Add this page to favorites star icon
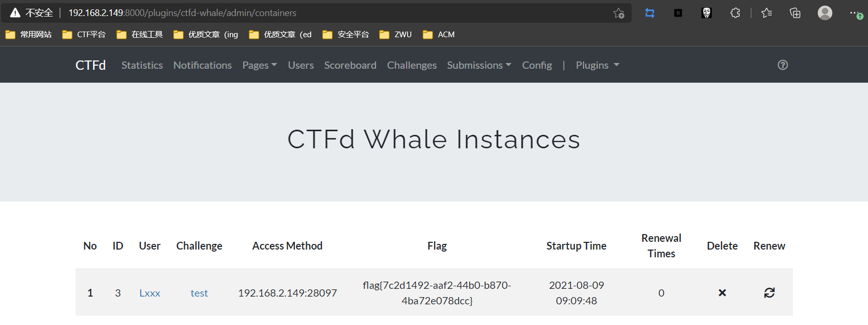Screen dimensions: 868x325 pos(619,13)
